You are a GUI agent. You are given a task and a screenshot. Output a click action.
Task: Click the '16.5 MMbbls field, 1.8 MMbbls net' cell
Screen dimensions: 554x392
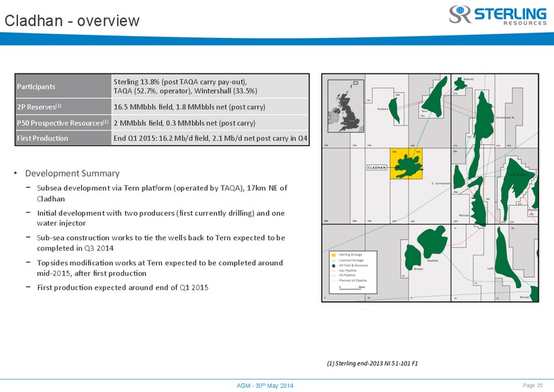[x=211, y=107]
